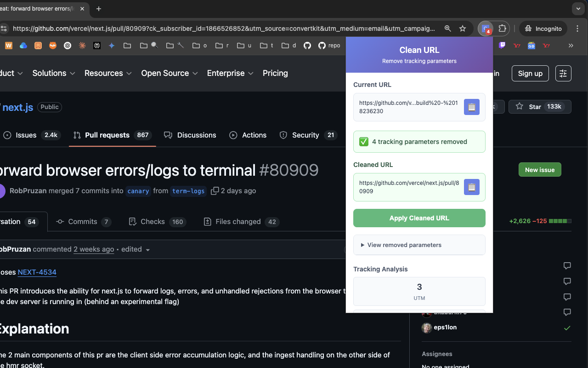Click the Apply Cleaned URL button
Viewport: 588px width, 368px height.
pyautogui.click(x=419, y=218)
